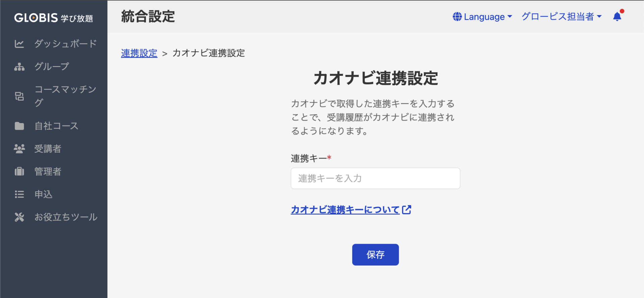Click the カオナビ連携設定 breadcrumb text
Screen dimensions: 644x298
[209, 53]
